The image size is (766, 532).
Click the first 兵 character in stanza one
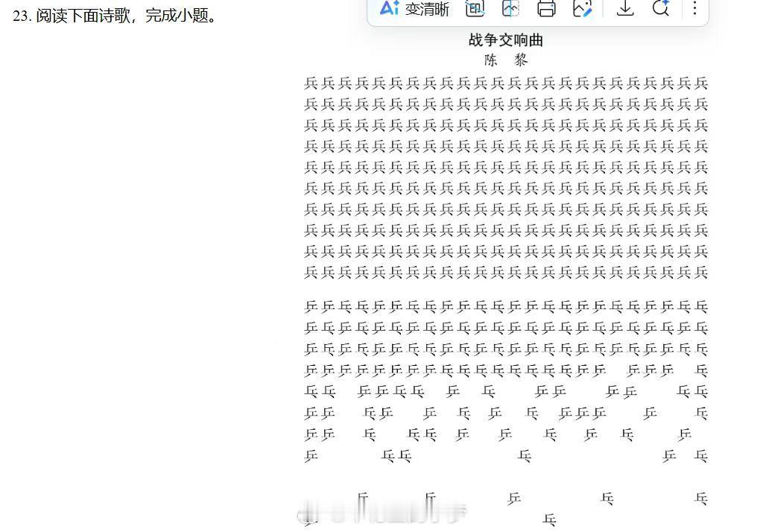308,83
